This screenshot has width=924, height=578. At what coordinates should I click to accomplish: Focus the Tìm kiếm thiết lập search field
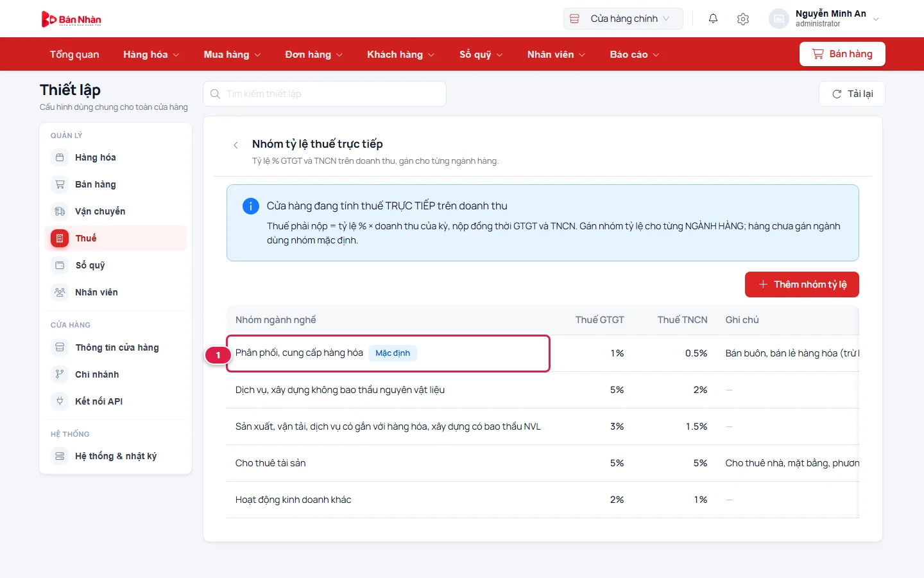tap(325, 94)
